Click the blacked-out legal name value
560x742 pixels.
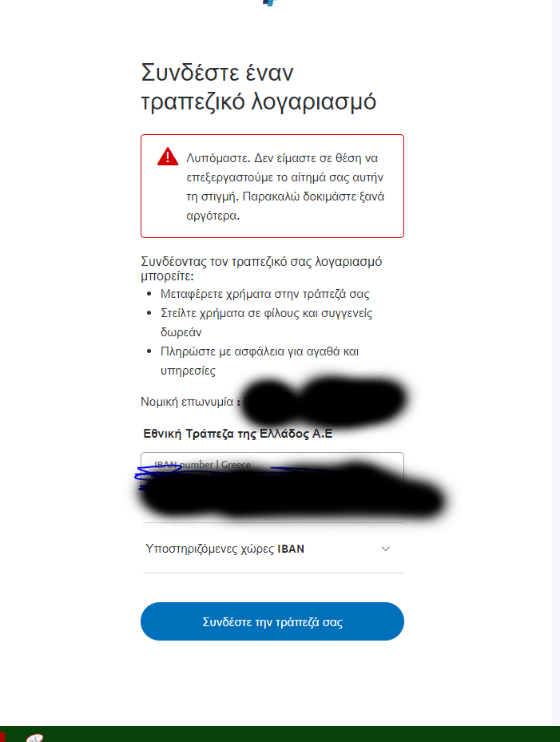[324, 400]
